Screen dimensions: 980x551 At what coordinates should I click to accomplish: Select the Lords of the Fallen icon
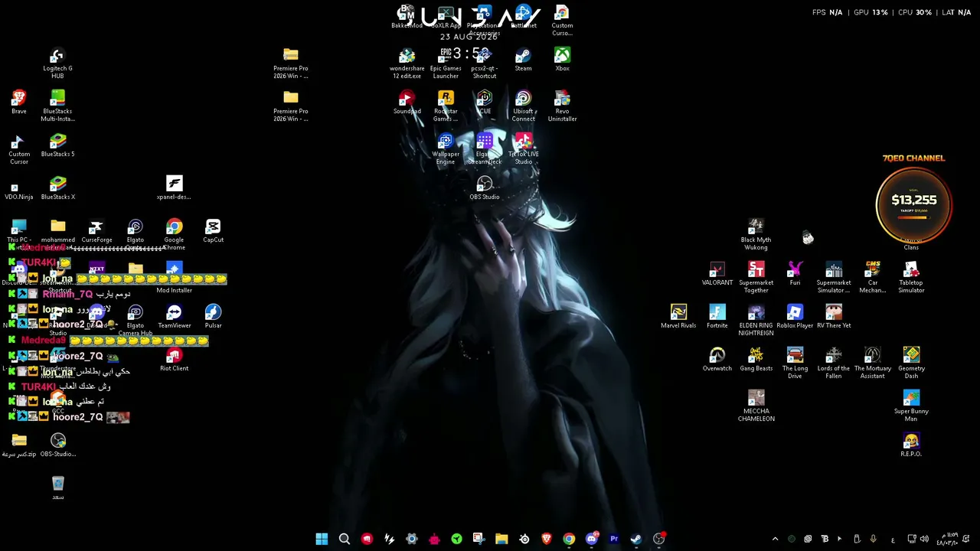click(834, 364)
